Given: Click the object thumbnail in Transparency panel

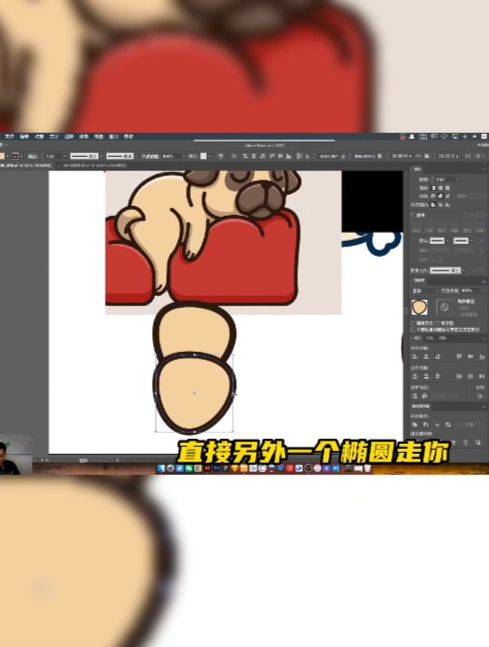Looking at the screenshot, I should [420, 307].
